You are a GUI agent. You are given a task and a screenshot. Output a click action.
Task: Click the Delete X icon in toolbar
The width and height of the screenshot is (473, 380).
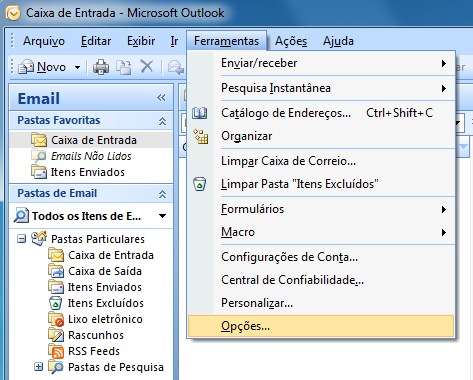coord(147,66)
